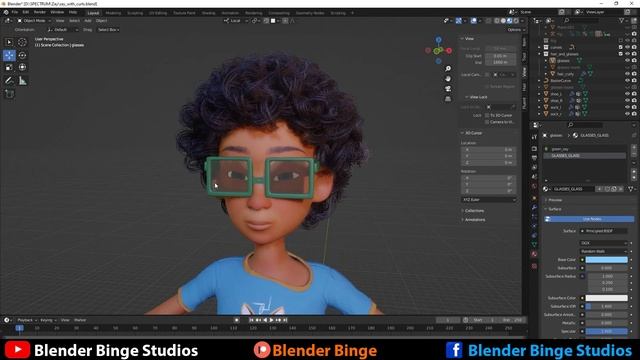
Task: Jump to the timeline start frame
Action: pyautogui.click(x=251, y=320)
